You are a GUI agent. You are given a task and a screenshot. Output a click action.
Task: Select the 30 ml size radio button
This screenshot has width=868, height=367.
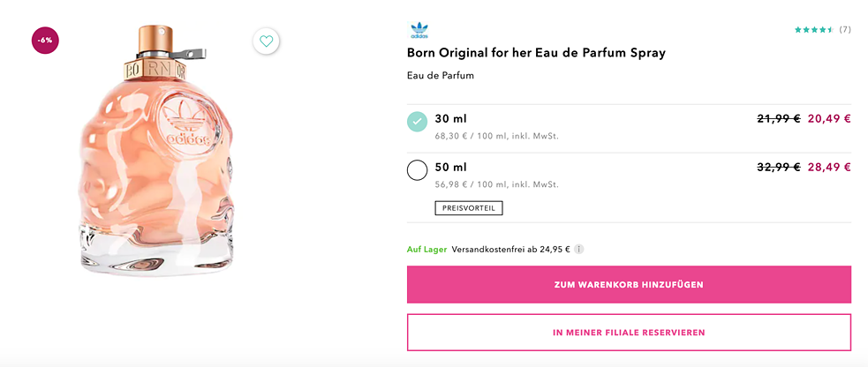(x=418, y=122)
